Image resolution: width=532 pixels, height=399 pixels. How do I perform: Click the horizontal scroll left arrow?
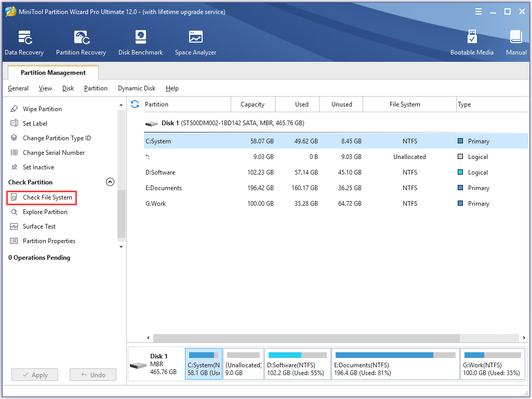[x=148, y=338]
